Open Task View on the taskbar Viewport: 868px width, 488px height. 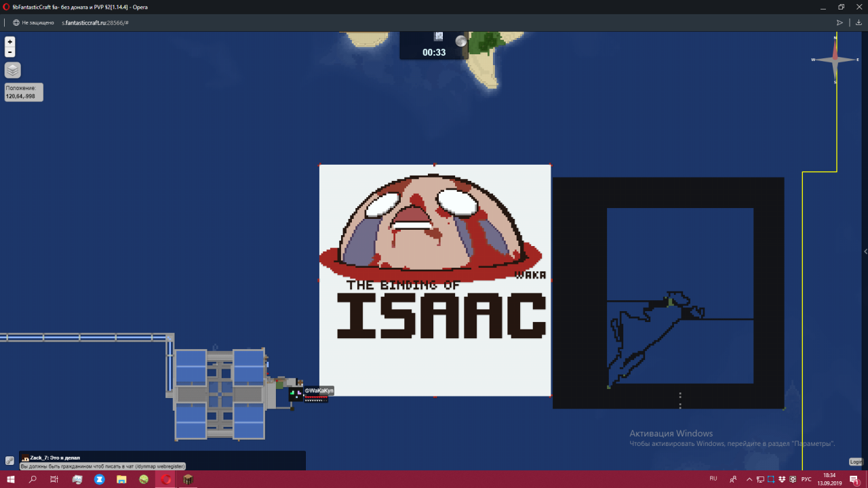54,479
